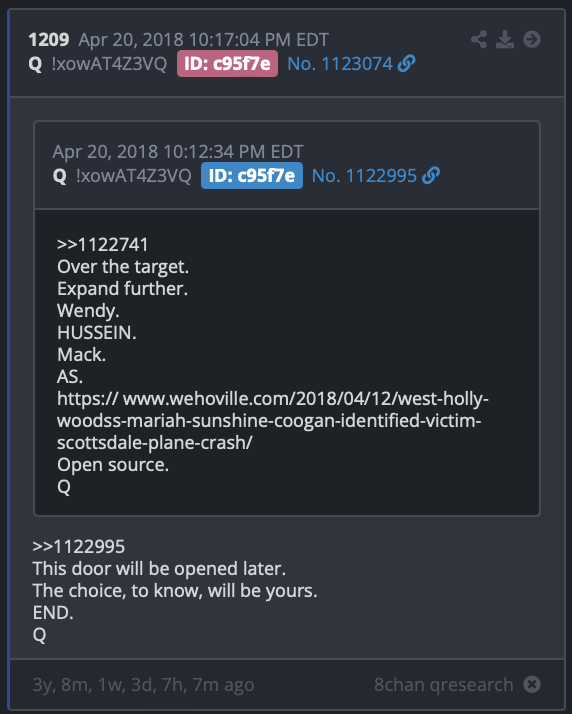Click the 8chan qresearch source label
The height and width of the screenshot is (714, 572).
[443, 684]
